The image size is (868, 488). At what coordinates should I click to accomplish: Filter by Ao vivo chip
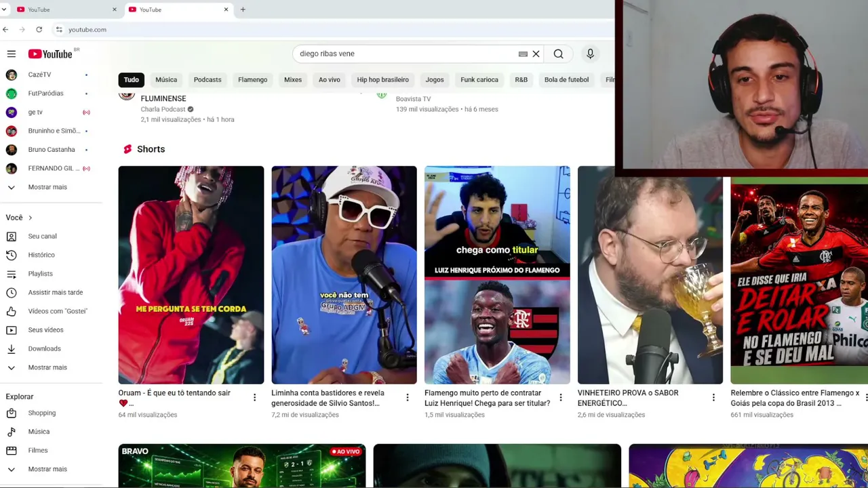coord(330,80)
